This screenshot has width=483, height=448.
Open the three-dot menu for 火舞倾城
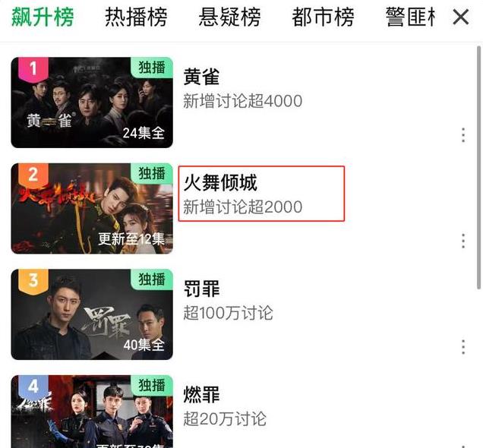point(463,241)
